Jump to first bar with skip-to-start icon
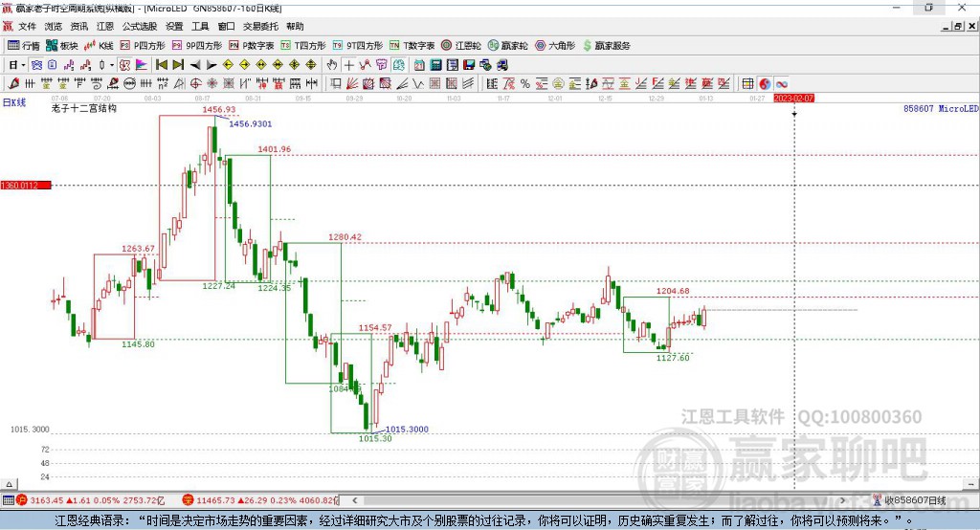 [x=161, y=65]
